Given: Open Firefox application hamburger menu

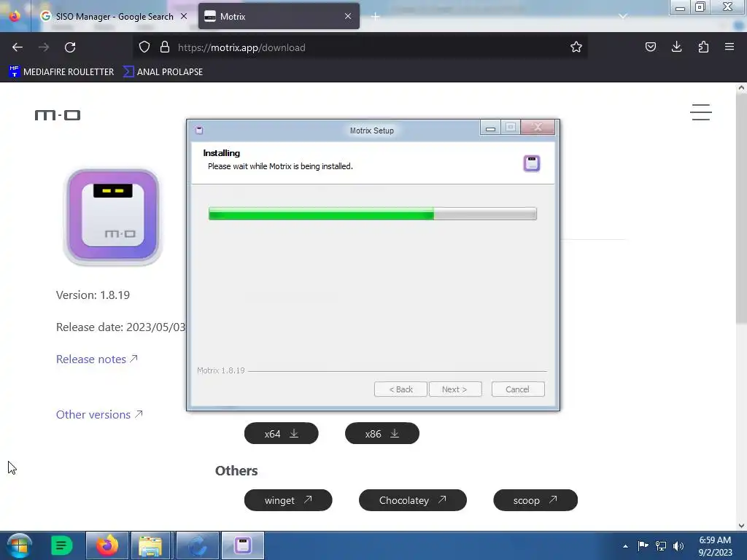Looking at the screenshot, I should (729, 47).
